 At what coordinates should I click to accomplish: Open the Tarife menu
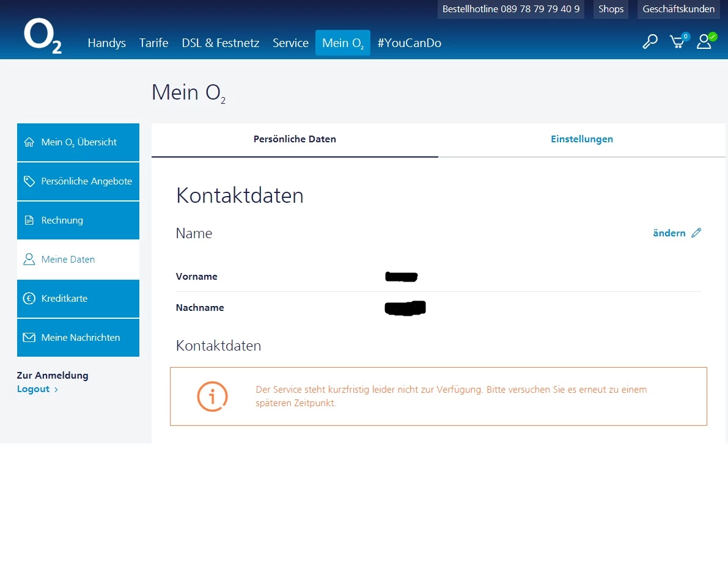coord(153,43)
